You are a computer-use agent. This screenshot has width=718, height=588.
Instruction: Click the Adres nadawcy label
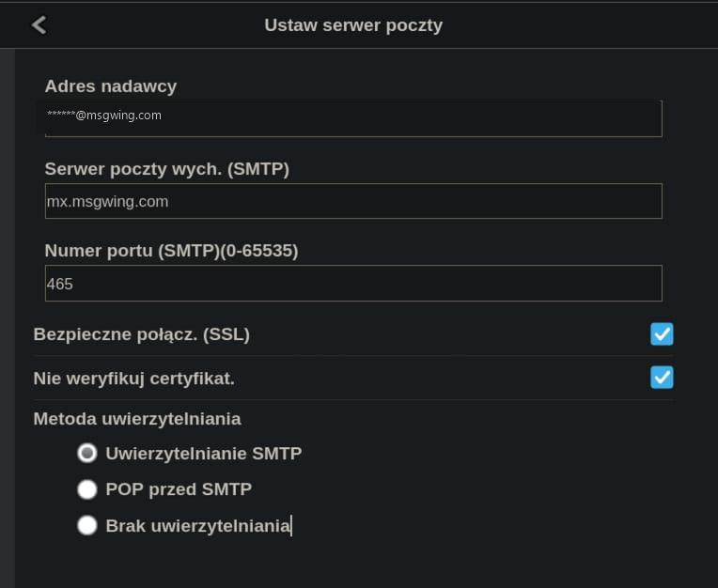coord(111,86)
